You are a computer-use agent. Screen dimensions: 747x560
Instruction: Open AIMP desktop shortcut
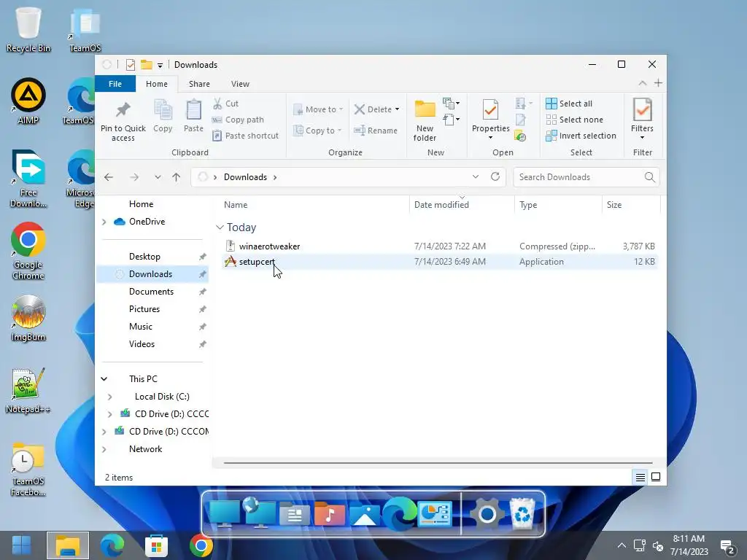28,101
